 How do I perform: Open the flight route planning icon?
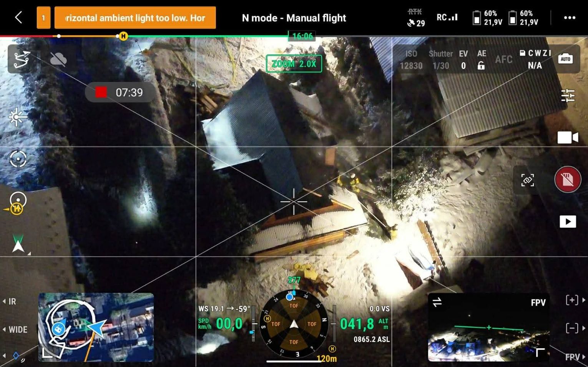[x=22, y=59]
